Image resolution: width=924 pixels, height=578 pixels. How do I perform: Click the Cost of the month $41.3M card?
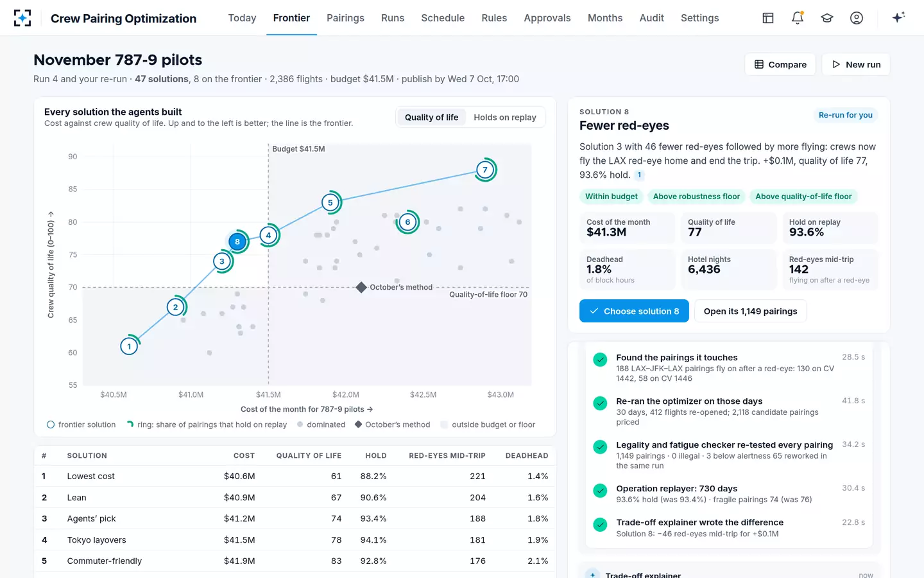(628, 228)
